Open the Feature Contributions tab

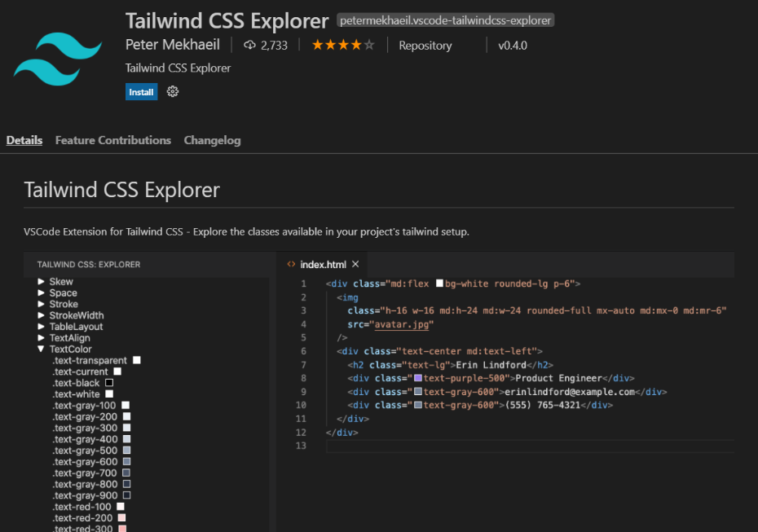point(113,140)
